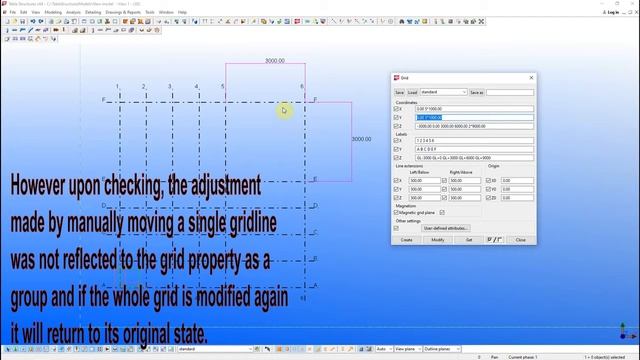The width and height of the screenshot is (640, 360).
Task: Open the Analysis menu
Action: (73, 12)
